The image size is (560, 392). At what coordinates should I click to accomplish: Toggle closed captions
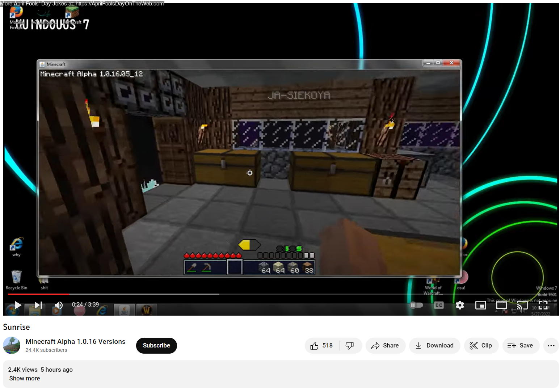pos(439,305)
